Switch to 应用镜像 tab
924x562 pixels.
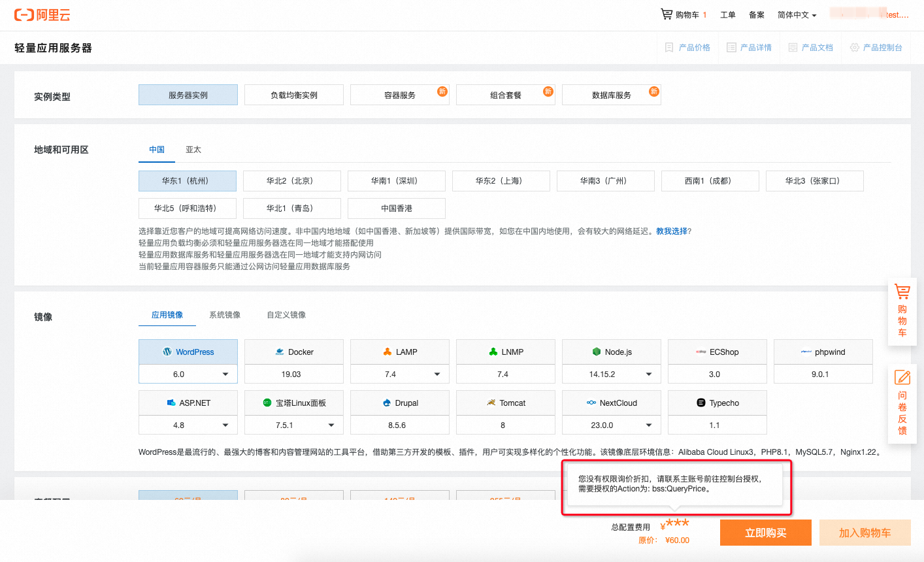[167, 315]
